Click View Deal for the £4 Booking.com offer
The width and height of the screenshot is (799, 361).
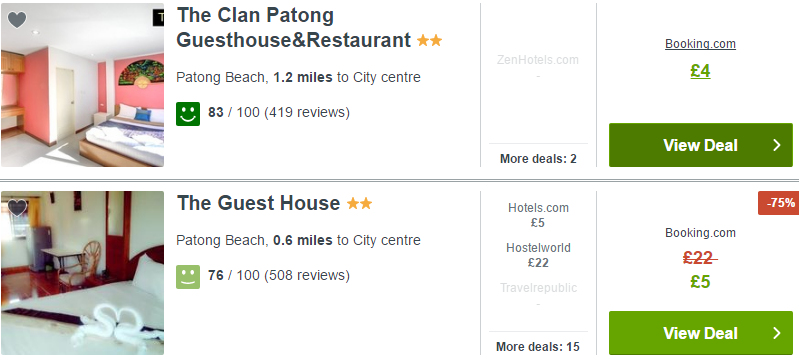tap(701, 145)
